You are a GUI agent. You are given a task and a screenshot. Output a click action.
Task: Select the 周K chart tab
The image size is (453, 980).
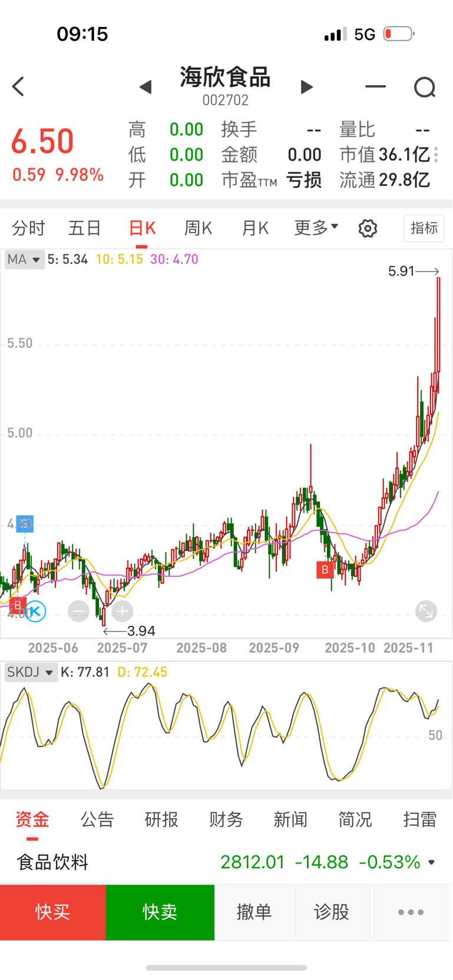click(198, 228)
